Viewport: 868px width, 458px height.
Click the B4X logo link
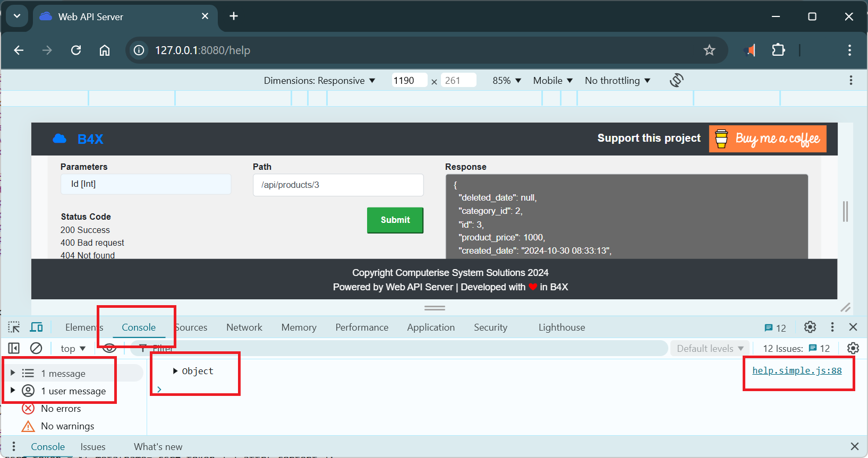[x=78, y=139]
